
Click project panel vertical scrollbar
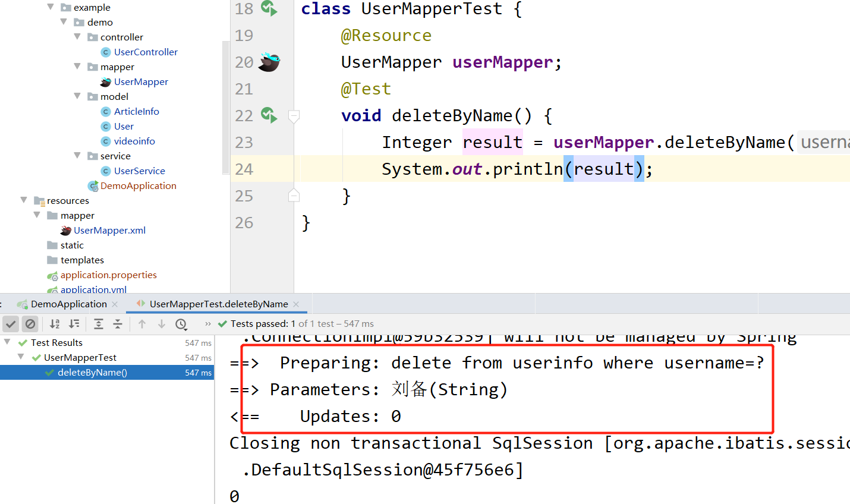[225, 107]
